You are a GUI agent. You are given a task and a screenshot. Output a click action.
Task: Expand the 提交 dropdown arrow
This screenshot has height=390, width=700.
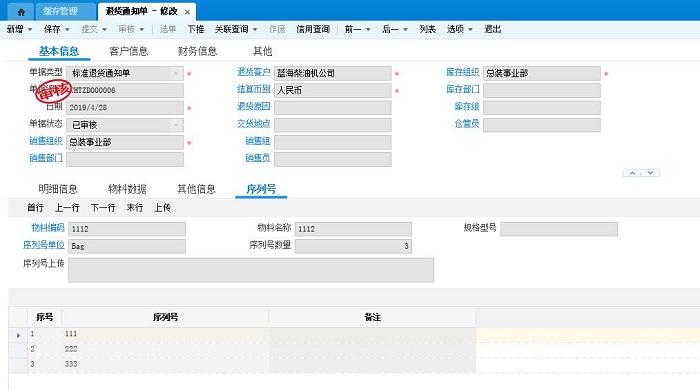click(104, 29)
